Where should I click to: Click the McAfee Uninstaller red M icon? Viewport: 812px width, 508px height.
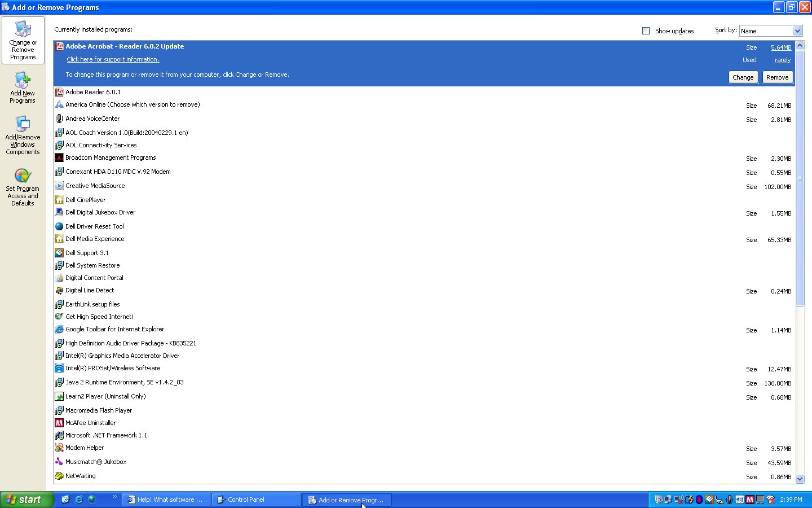coord(59,423)
